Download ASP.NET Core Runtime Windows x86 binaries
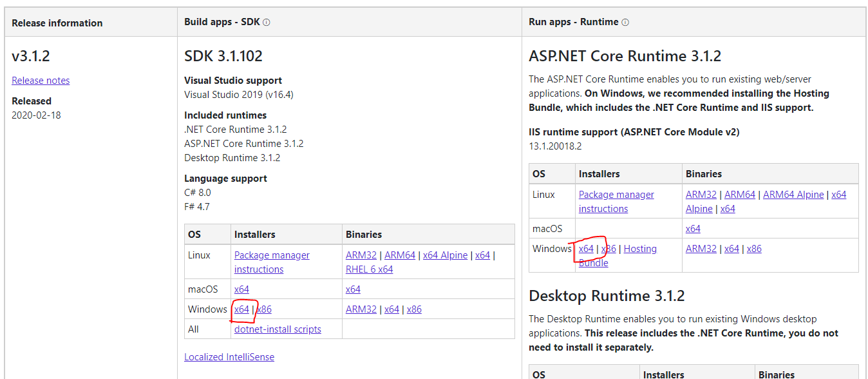Viewport: 868px width, 379px height. pyautogui.click(x=754, y=249)
